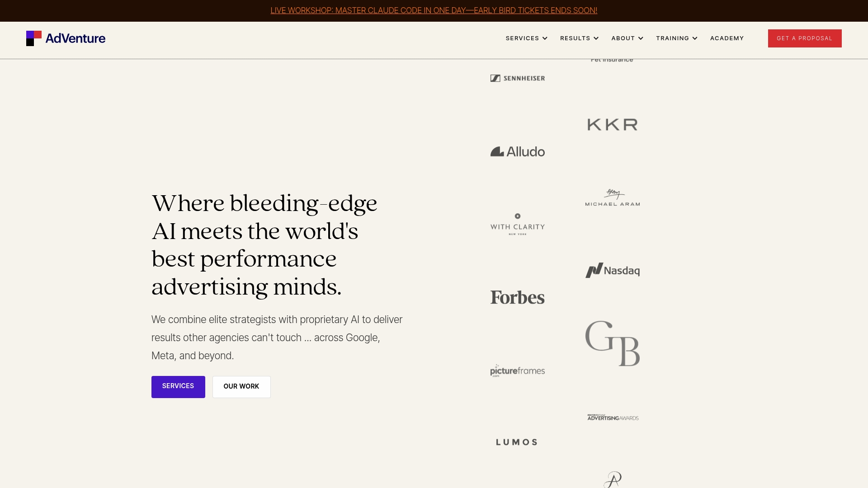Click the KKR client logo
Image resolution: width=868 pixels, height=488 pixels.
612,124
